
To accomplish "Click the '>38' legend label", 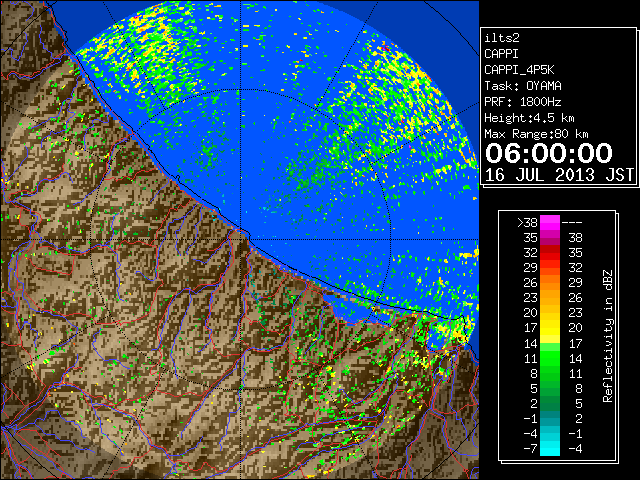I will pos(527,223).
